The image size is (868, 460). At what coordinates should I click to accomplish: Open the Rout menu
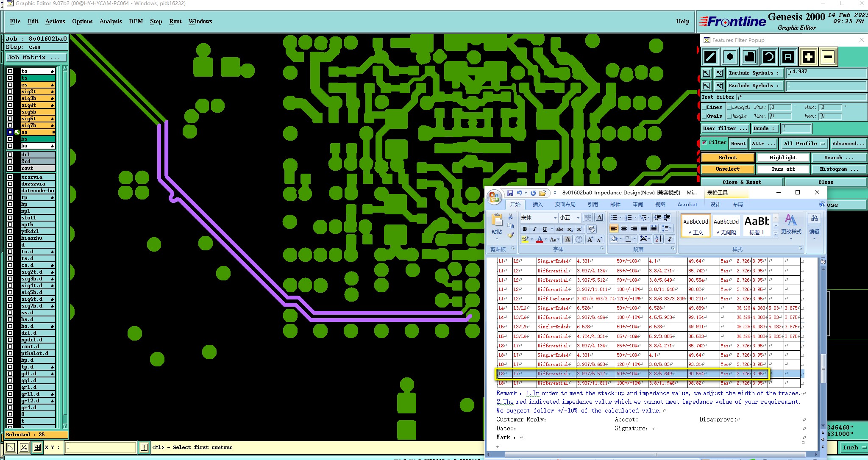(x=175, y=21)
